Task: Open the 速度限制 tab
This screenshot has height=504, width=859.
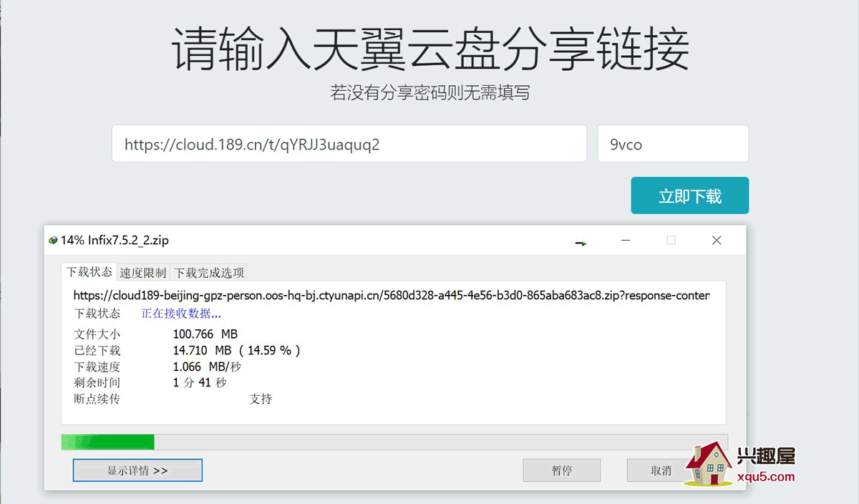Action: [x=143, y=273]
